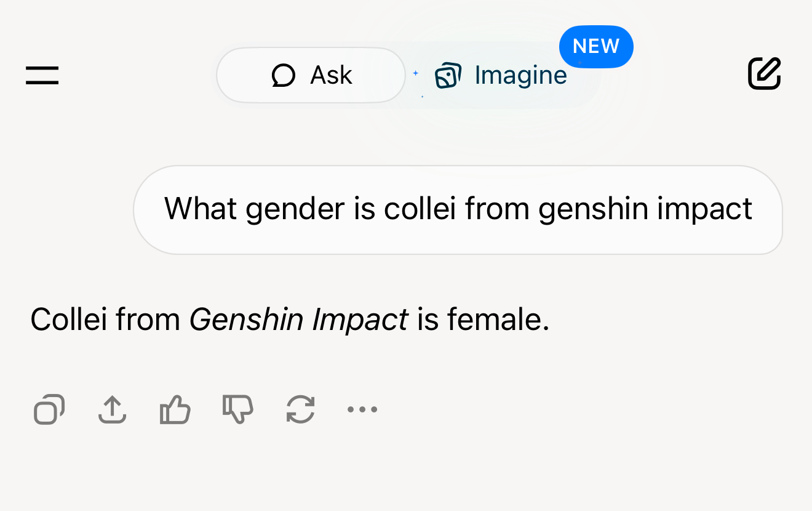Click the italic Genshin Impact text
This screenshot has width=812, height=511.
pyautogui.click(x=298, y=320)
